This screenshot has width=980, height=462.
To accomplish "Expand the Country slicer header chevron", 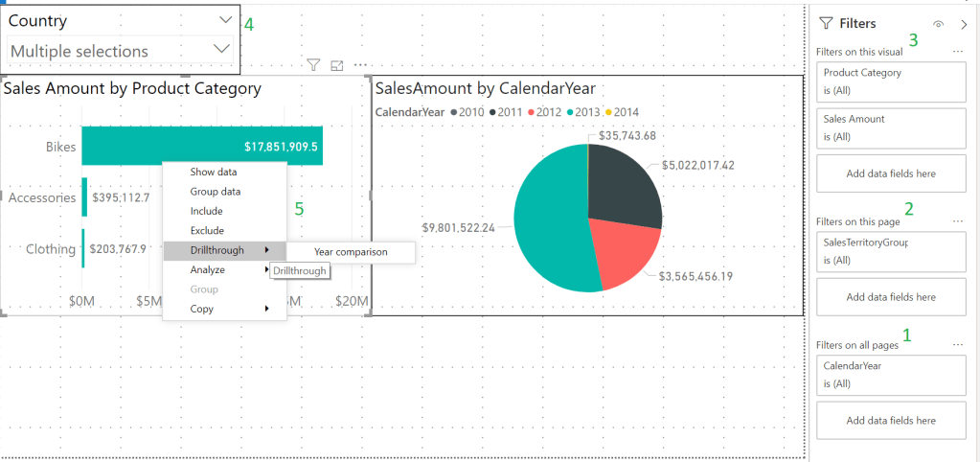I will (225, 20).
